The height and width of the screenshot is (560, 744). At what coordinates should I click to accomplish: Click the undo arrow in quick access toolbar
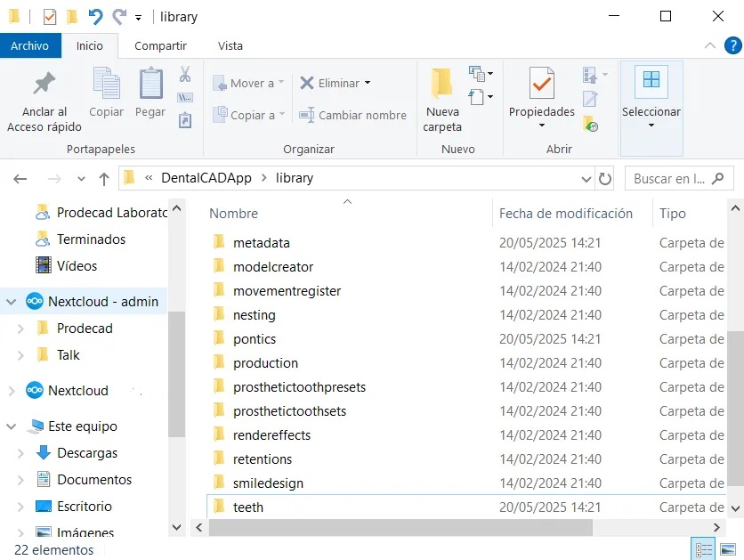tap(95, 17)
